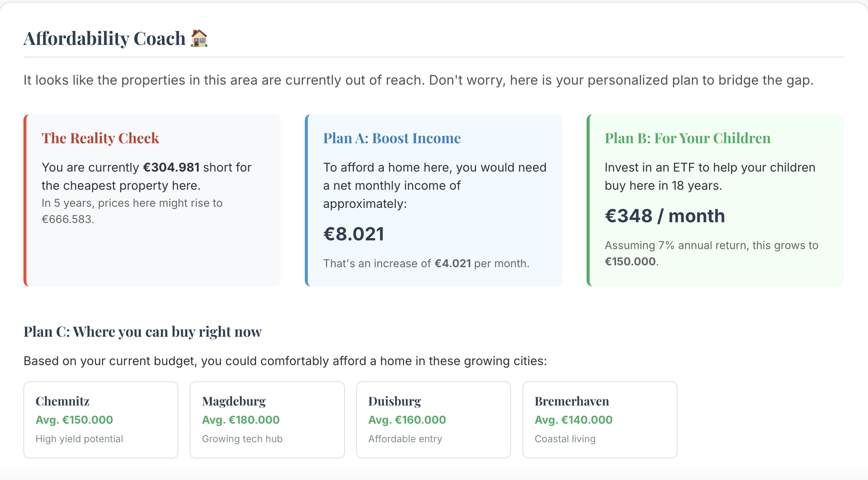Click the €4.021 increase amount
Image resolution: width=868 pixels, height=480 pixels.
pyautogui.click(x=453, y=263)
